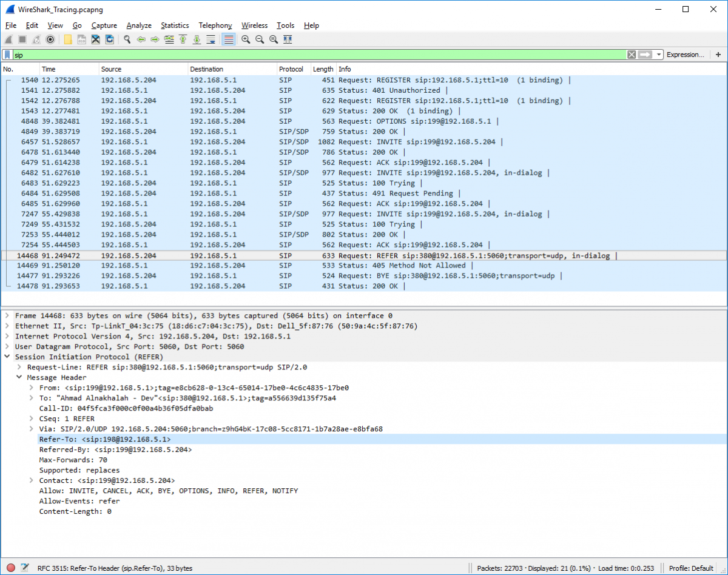Expand the Frame 14468 details row

coord(7,316)
